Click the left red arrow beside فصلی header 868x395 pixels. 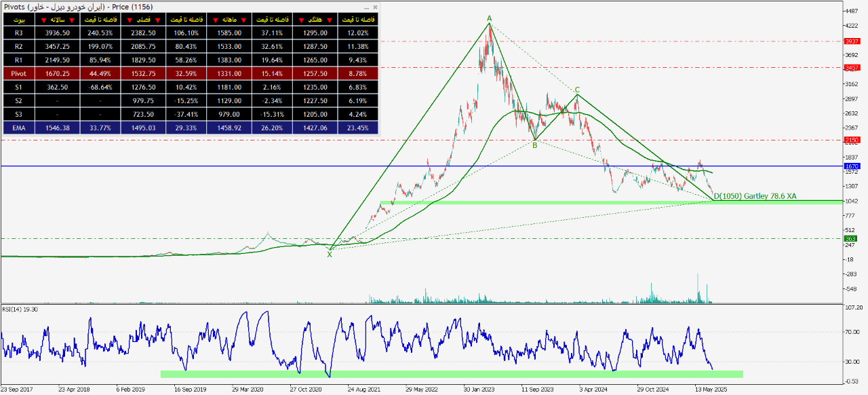coord(130,20)
